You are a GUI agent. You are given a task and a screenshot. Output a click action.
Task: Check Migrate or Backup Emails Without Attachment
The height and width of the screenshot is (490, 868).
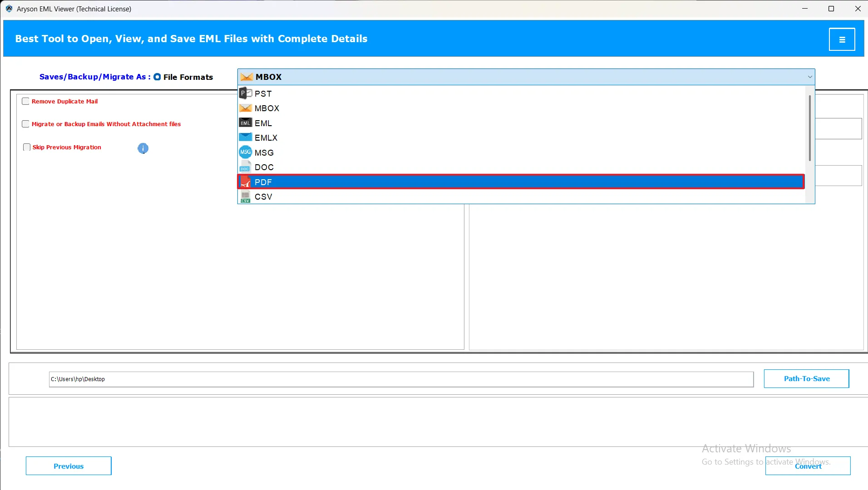pos(26,124)
